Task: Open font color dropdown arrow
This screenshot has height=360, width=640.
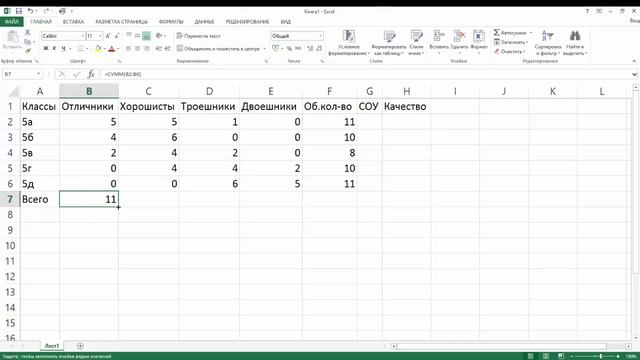Action: click(x=118, y=49)
